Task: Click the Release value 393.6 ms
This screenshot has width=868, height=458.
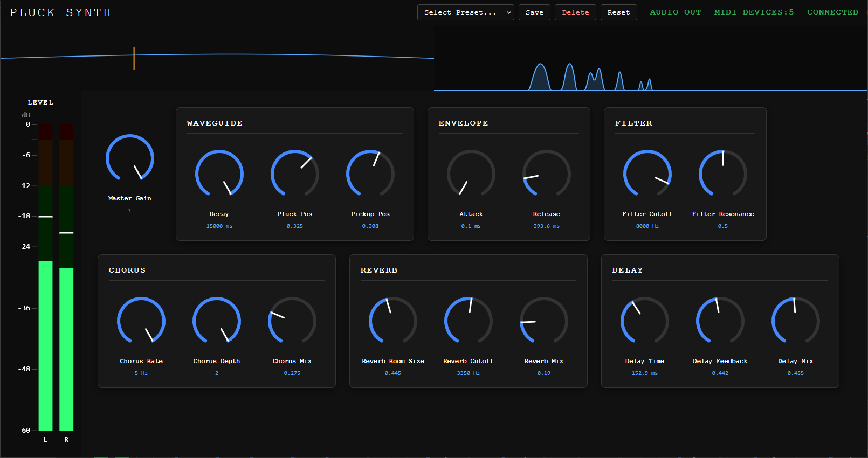Action: (x=547, y=226)
